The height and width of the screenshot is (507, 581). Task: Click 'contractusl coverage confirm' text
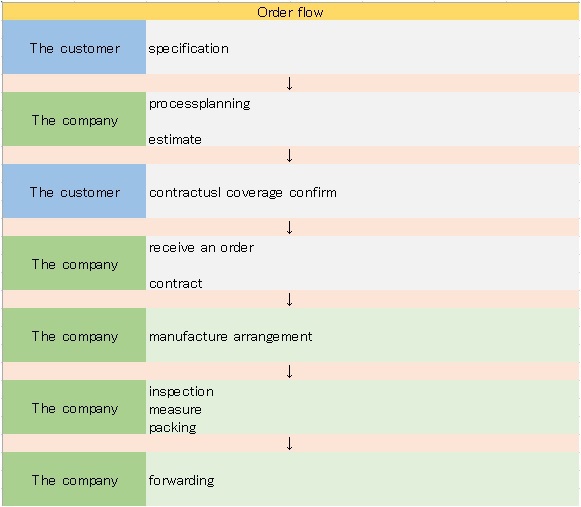click(243, 193)
